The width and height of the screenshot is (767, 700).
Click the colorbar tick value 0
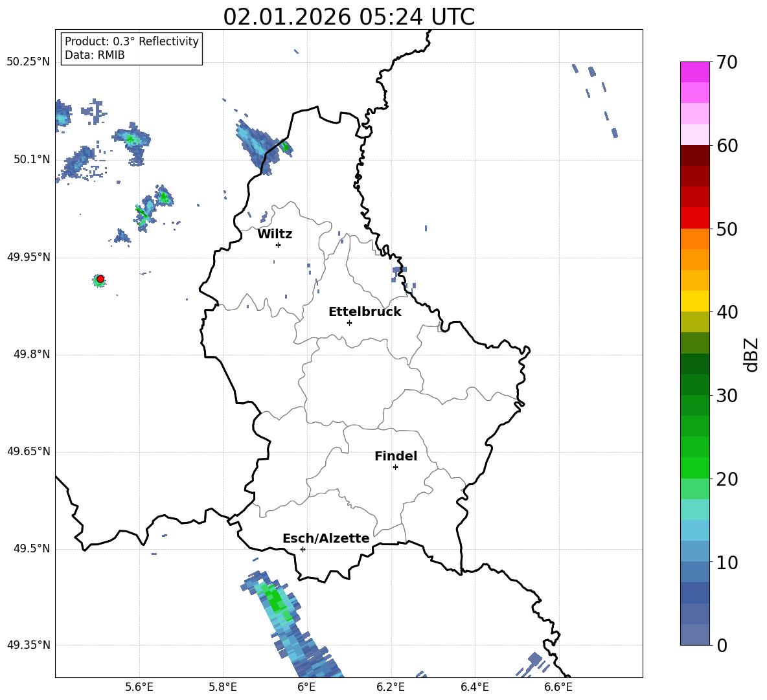[x=722, y=645]
